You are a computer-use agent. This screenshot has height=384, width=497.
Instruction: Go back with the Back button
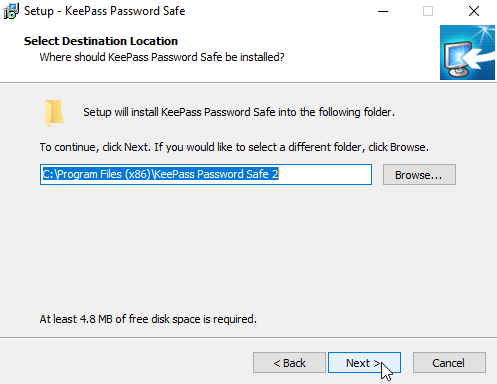(x=289, y=363)
